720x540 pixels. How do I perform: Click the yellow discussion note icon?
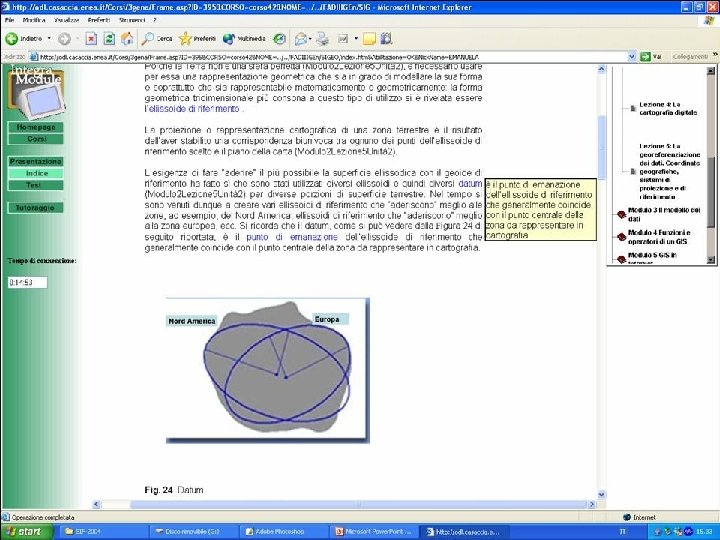[x=369, y=39]
